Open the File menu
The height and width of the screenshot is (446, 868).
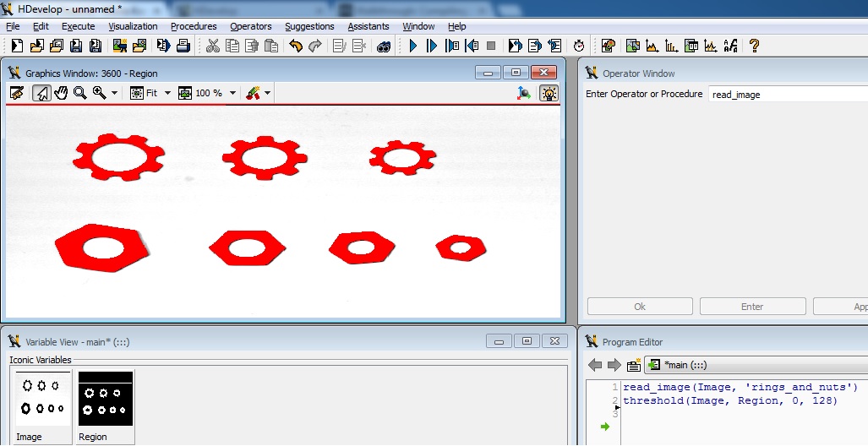(12, 26)
